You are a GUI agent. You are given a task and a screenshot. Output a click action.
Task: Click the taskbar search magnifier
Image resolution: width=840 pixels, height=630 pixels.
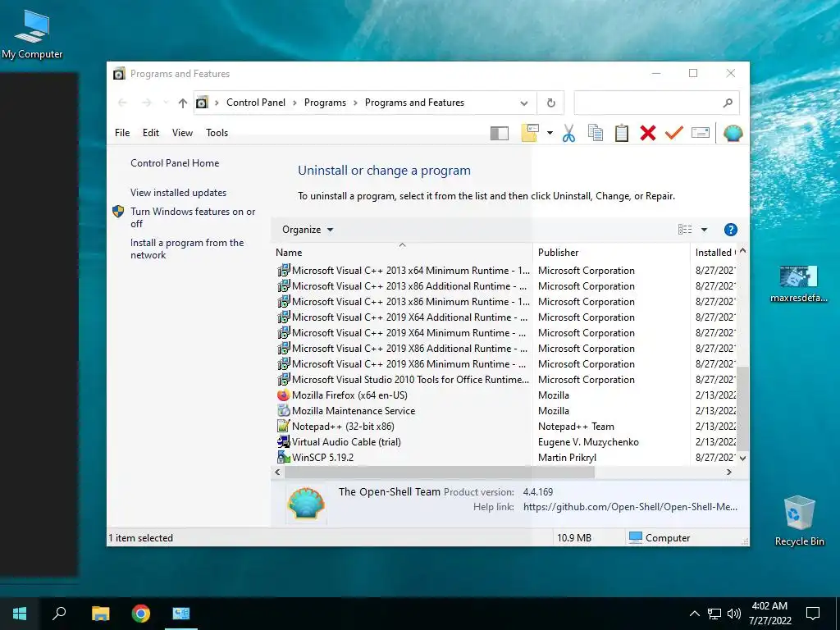tap(59, 614)
